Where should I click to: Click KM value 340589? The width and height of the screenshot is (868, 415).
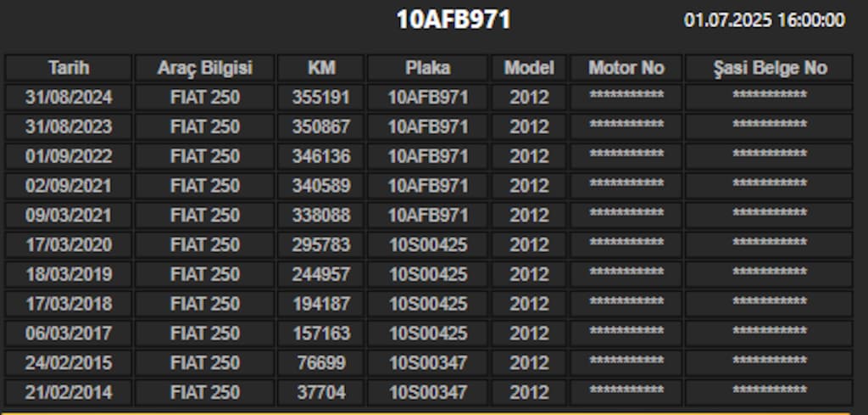321,186
